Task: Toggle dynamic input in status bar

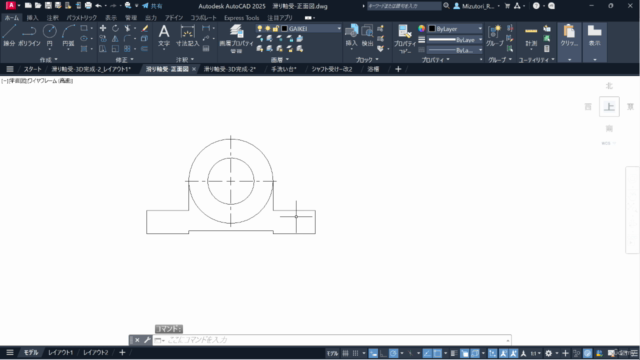Action: [373, 353]
